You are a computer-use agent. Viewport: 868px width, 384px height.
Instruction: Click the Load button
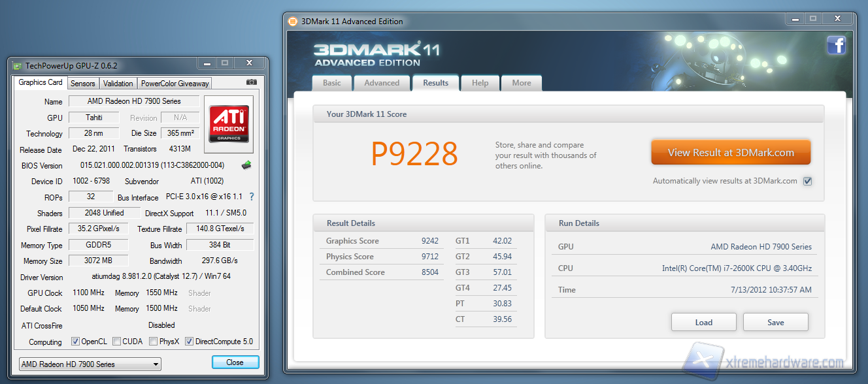703,322
